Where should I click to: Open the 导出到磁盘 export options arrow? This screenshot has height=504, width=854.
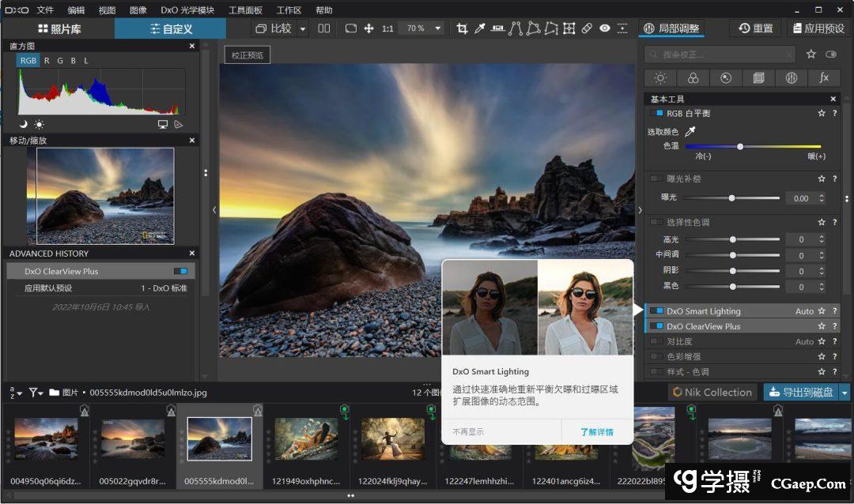pos(845,392)
